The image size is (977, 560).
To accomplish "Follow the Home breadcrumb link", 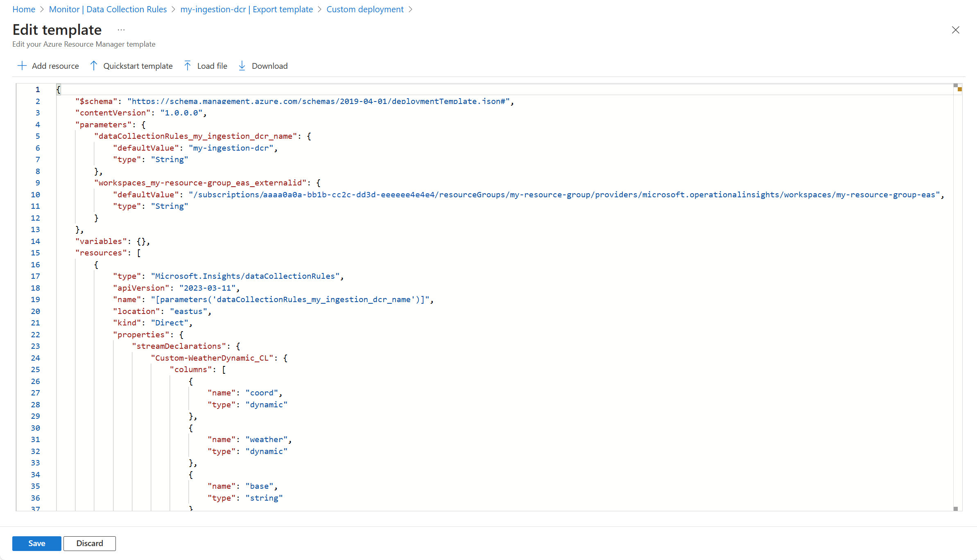I will (x=24, y=9).
